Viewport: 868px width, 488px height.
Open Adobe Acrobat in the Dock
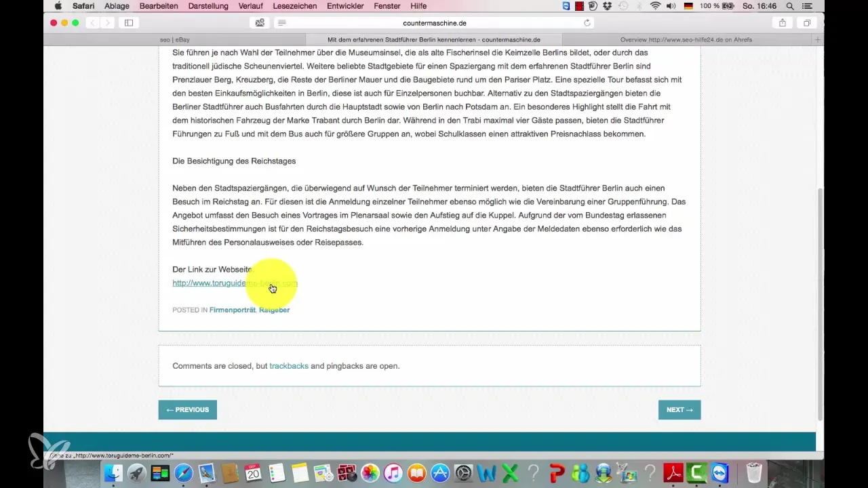pos(673,472)
